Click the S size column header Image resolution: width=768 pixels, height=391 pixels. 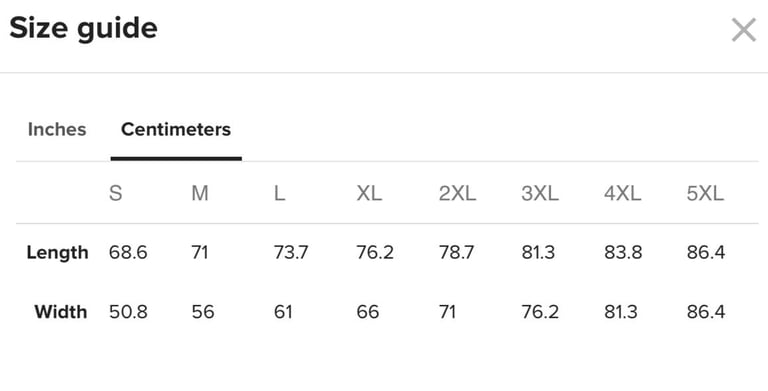116,194
